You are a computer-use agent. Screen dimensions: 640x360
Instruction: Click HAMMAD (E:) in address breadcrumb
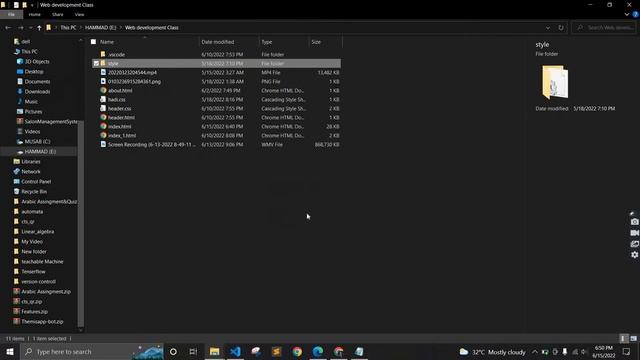tap(100, 28)
